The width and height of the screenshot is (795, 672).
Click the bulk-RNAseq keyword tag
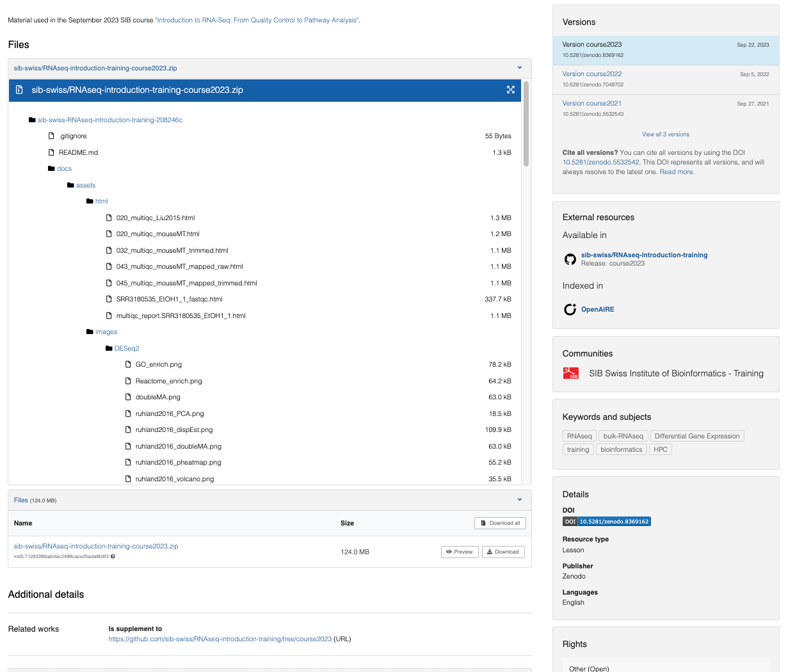click(623, 436)
